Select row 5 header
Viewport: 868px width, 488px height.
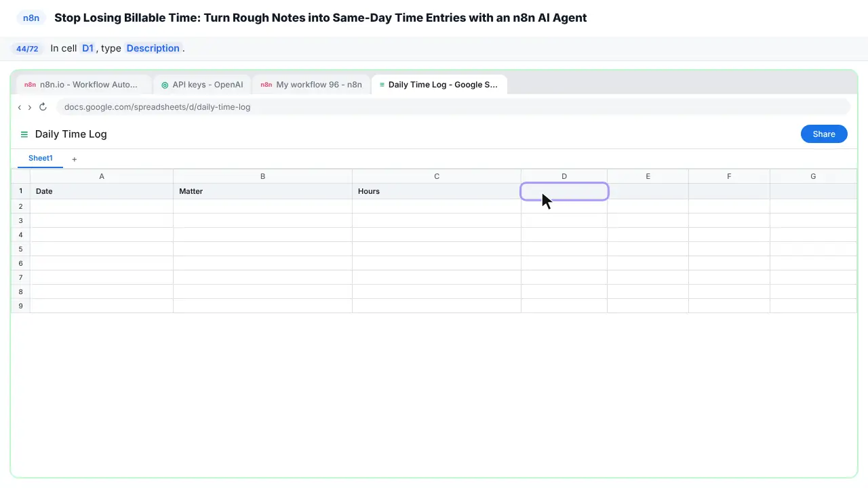(20, 249)
